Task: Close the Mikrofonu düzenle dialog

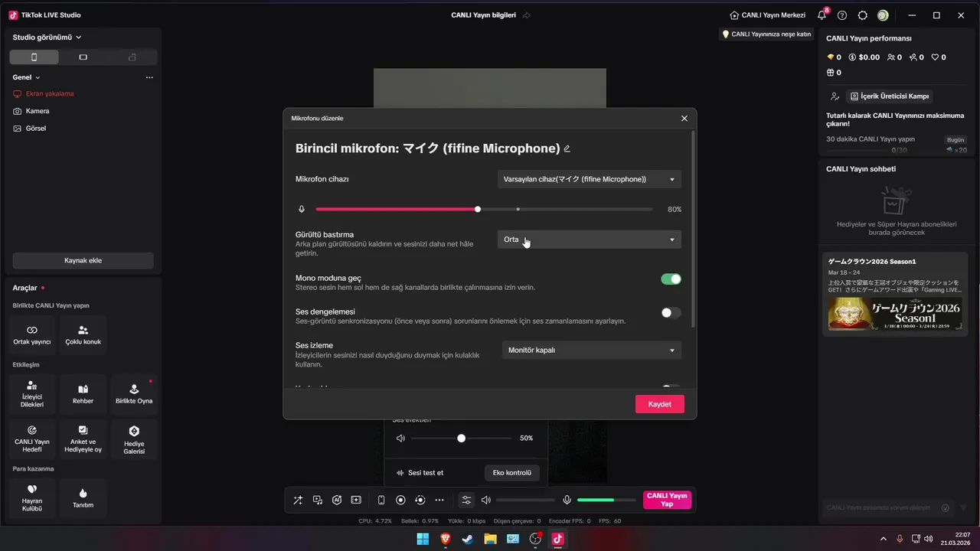Action: coord(684,119)
